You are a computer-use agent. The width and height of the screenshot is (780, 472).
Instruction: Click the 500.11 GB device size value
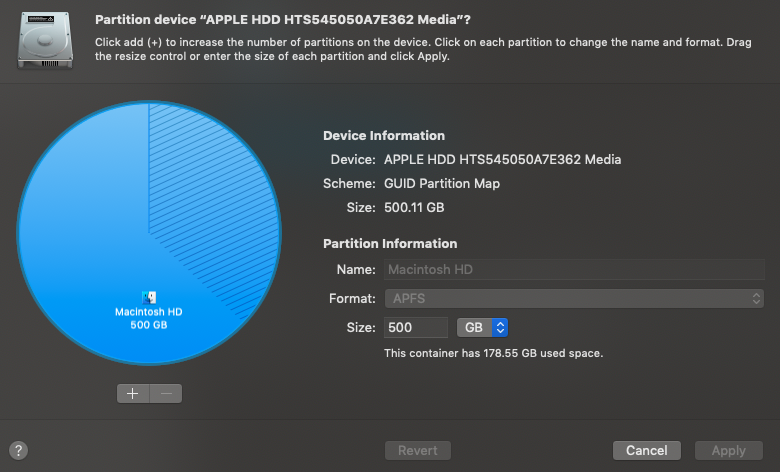pos(414,207)
